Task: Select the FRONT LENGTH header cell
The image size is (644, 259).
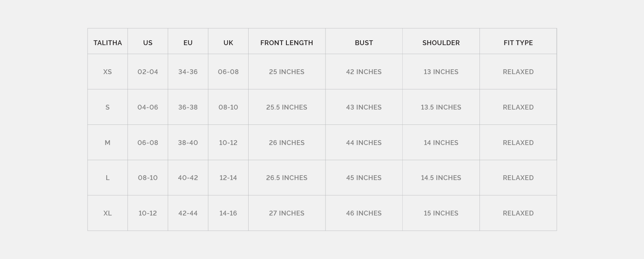Action: (x=286, y=43)
